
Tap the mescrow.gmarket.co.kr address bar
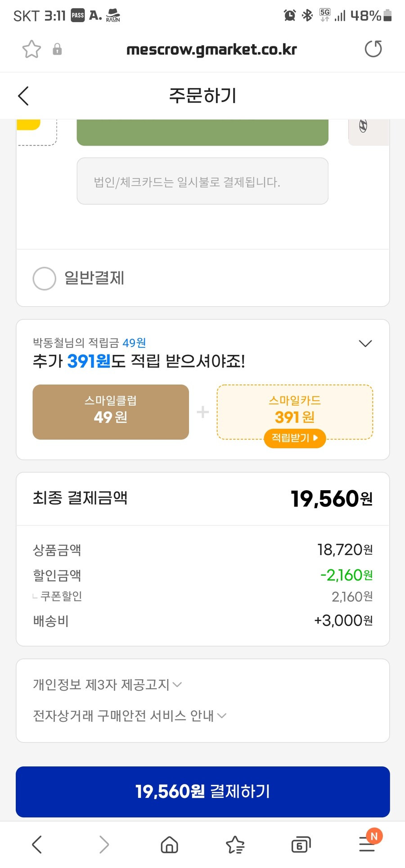[x=211, y=49]
